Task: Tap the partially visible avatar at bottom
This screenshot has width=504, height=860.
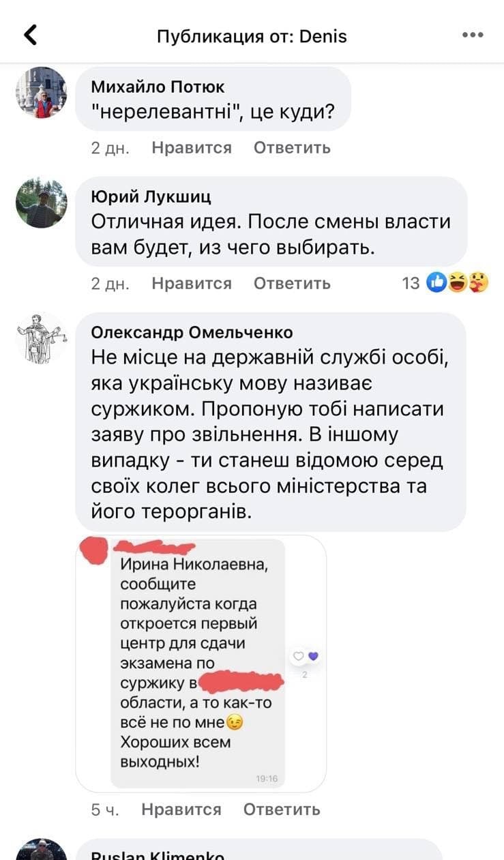Action: point(42,849)
